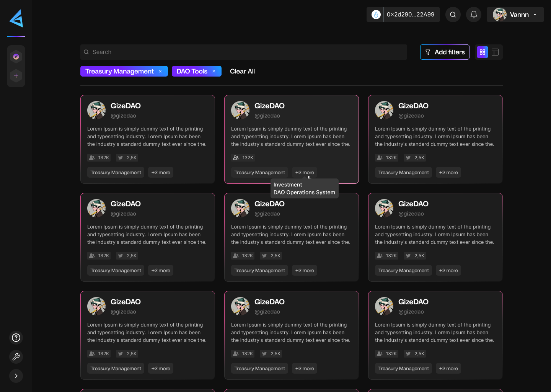Open the help question mark icon

pyautogui.click(x=16, y=338)
